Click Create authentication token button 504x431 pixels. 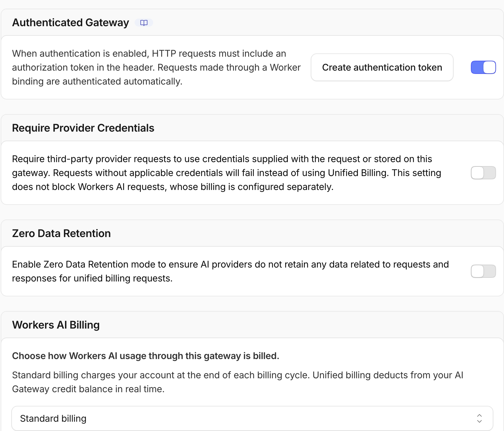pos(382,67)
